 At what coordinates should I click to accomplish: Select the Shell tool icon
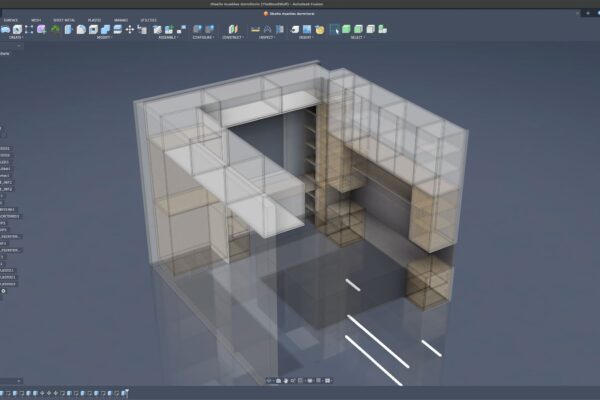(x=93, y=29)
